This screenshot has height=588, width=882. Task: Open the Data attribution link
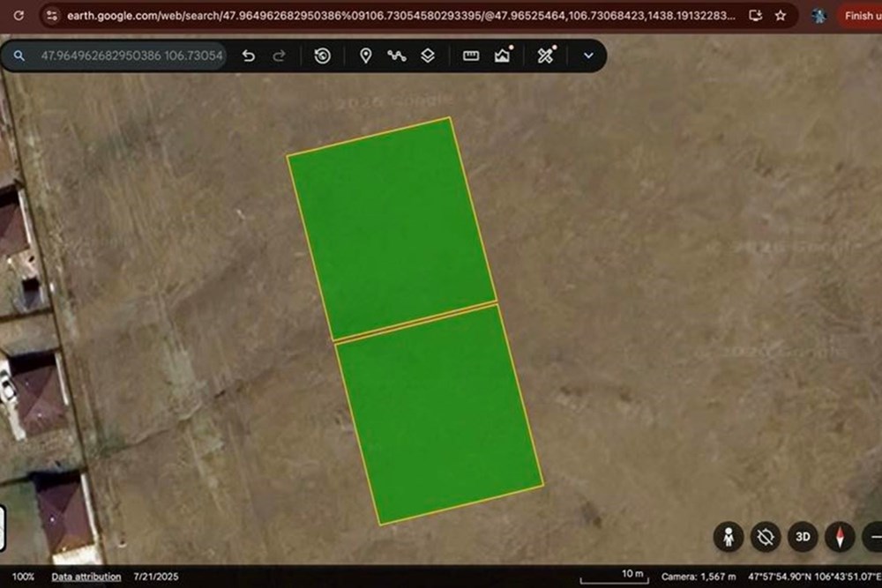coord(86,577)
